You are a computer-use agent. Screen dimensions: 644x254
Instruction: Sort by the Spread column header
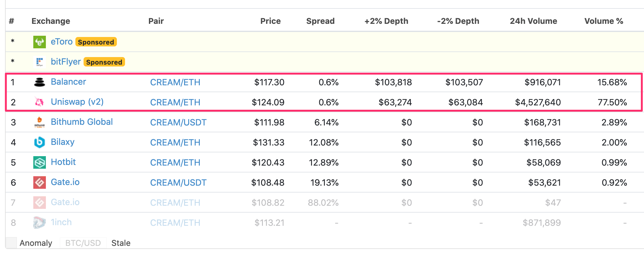[320, 21]
